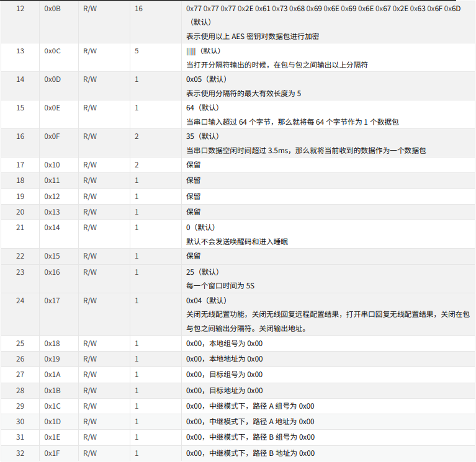This screenshot has height=462, width=476.
Task: Click row number 14
Action: pyautogui.click(x=20, y=79)
